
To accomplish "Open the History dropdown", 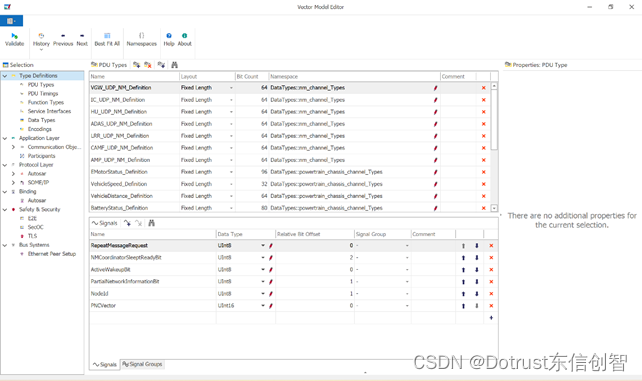I will coord(41,41).
